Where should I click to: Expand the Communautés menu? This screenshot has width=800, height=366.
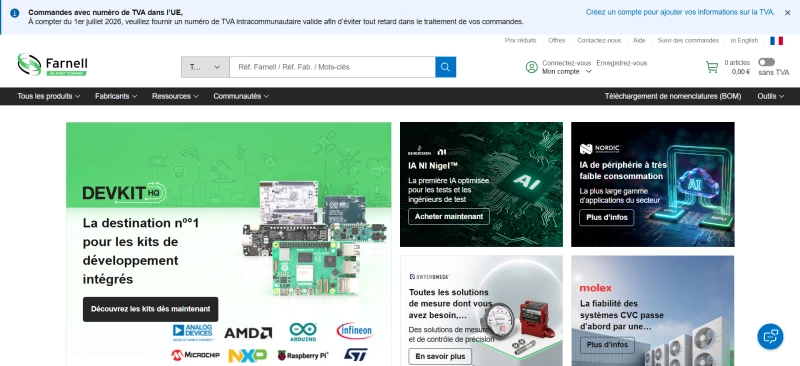[x=241, y=96]
